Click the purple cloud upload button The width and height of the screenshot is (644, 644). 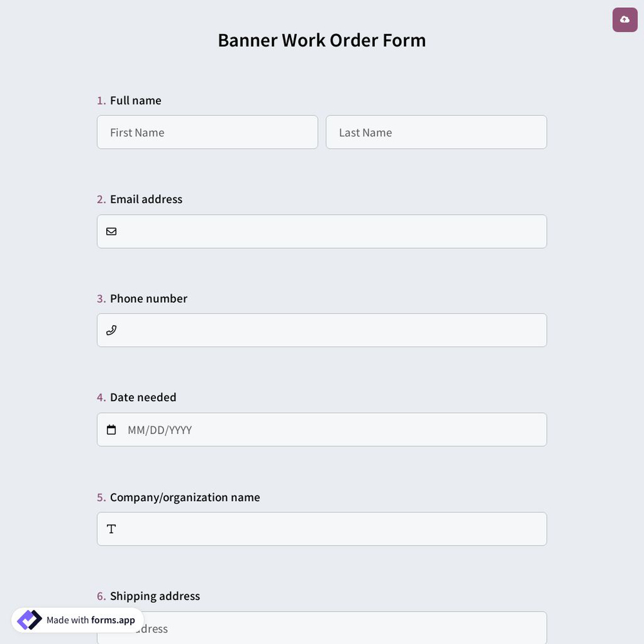[x=624, y=18]
